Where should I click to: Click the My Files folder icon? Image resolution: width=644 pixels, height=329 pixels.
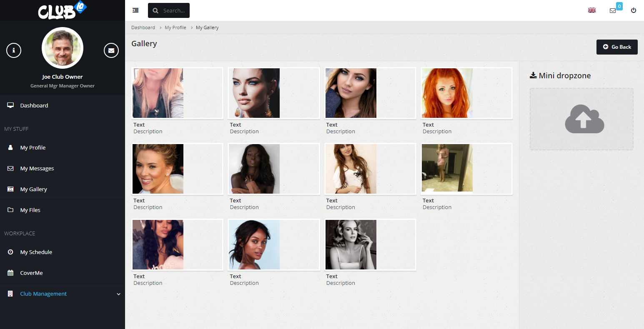10,210
